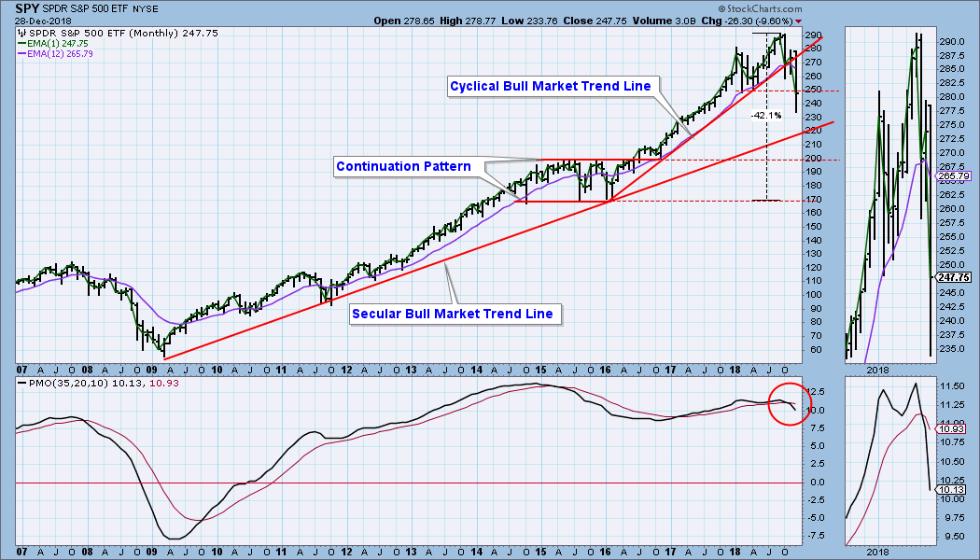Select the EMA(1) 247.75 legend text
This screenshot has height=560, width=980.
[x=58, y=44]
